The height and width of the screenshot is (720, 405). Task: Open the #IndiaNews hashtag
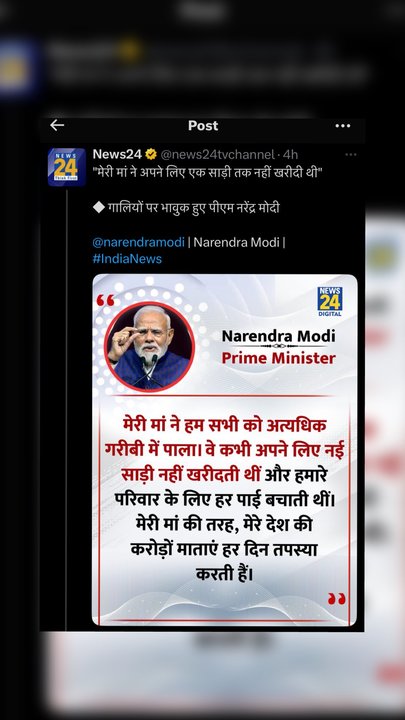pyautogui.click(x=127, y=259)
